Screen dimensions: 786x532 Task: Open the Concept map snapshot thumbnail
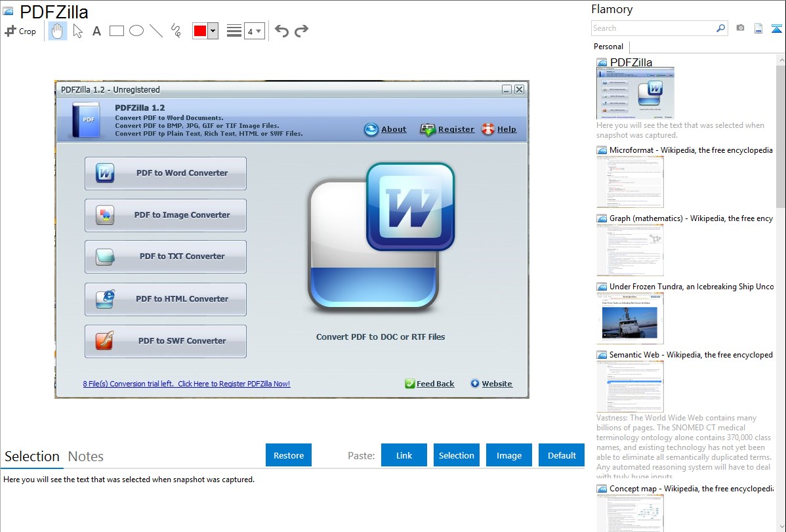click(x=630, y=513)
